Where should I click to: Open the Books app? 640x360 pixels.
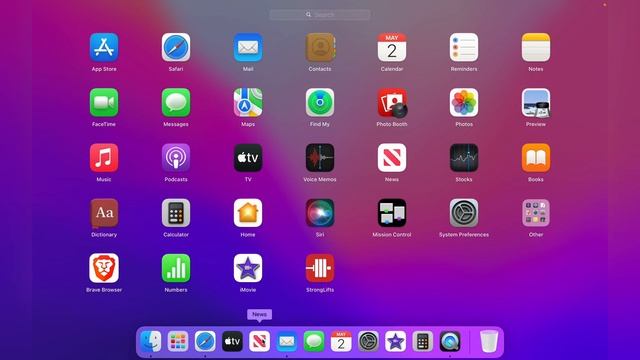click(536, 158)
